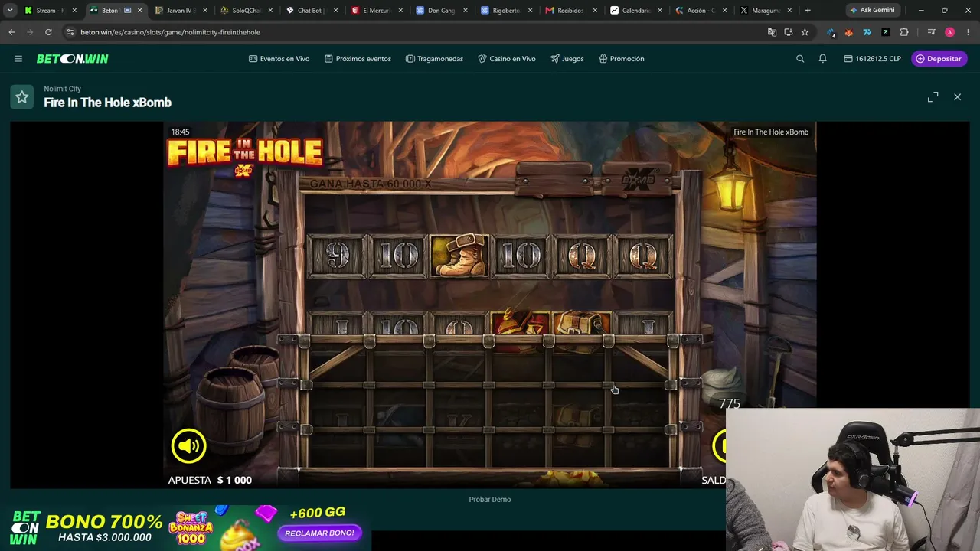Open Casino en Vivo
The image size is (980, 551).
pyautogui.click(x=507, y=59)
